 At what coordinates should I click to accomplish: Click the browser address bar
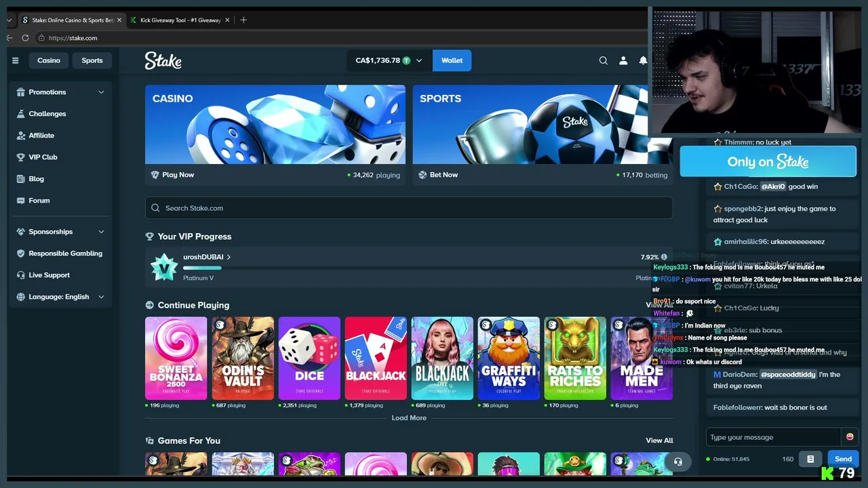[x=339, y=38]
